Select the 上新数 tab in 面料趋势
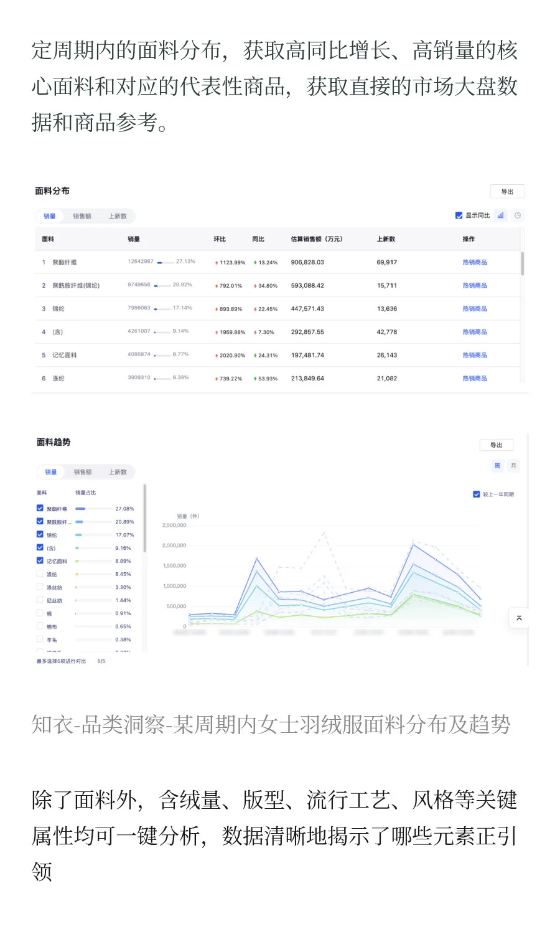The width and height of the screenshot is (560, 934). pos(119,472)
